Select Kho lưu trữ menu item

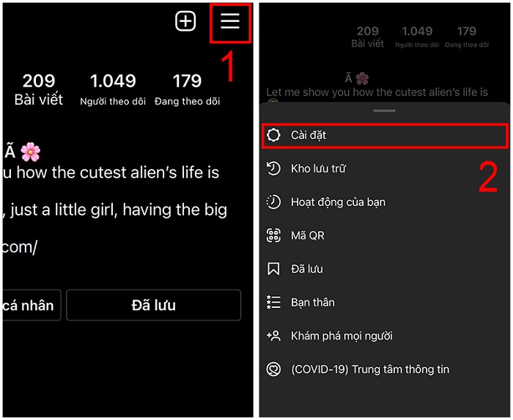(x=385, y=169)
